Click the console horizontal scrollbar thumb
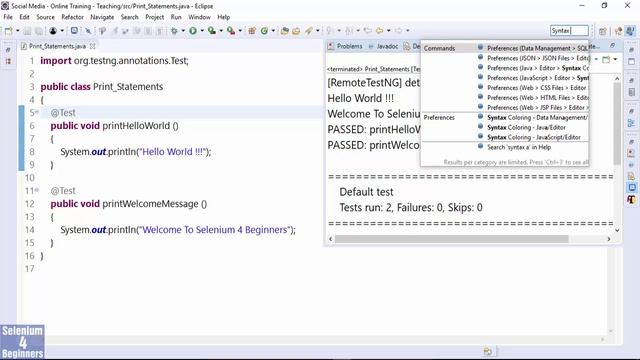 click(x=451, y=239)
